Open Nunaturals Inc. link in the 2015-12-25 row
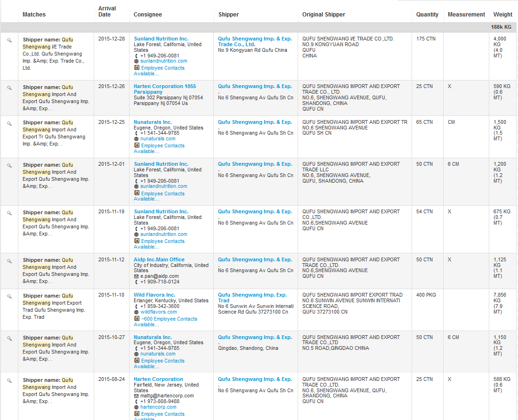The height and width of the screenshot is (420, 518). coord(153,122)
